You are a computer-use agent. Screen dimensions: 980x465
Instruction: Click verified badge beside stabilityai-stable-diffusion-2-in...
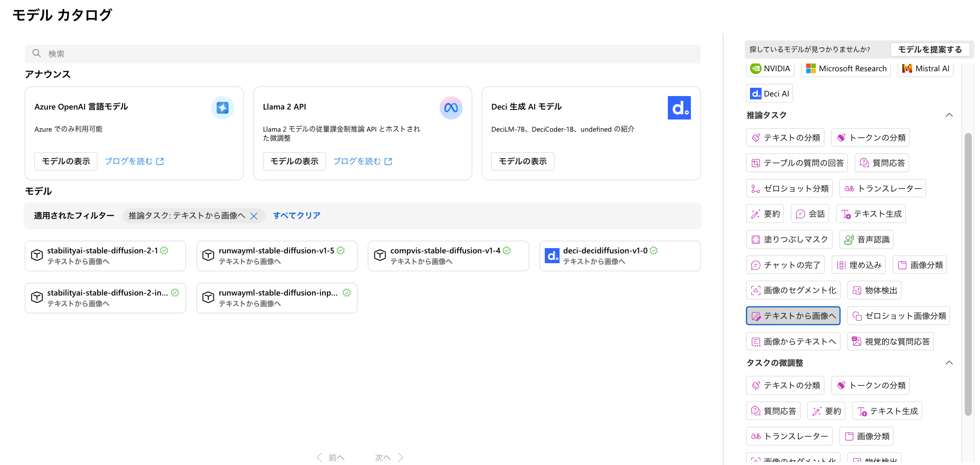[x=175, y=292]
